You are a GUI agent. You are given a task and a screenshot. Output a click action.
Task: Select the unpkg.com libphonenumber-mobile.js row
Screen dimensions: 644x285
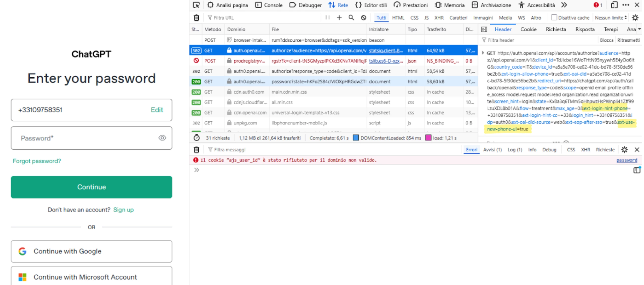pyautogui.click(x=333, y=123)
